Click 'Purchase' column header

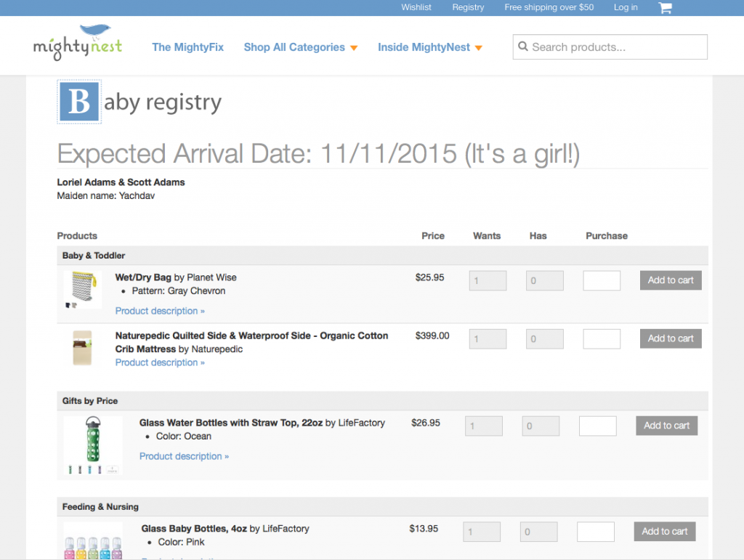click(607, 235)
